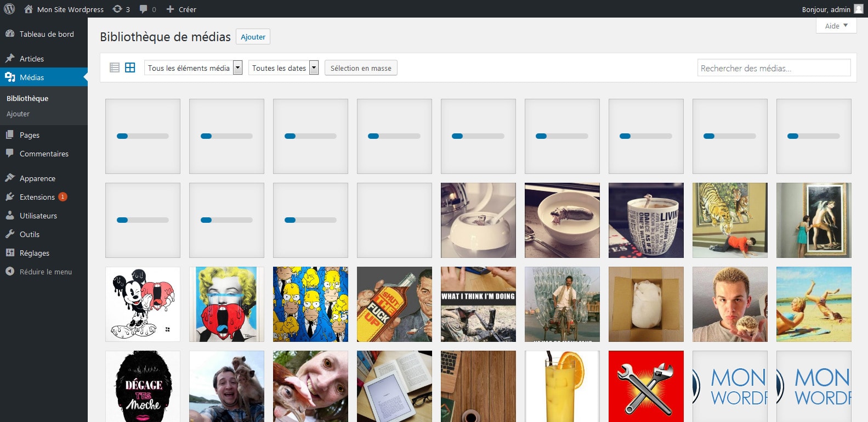Select the Dégage tes Moche thumbnail

tap(143, 386)
